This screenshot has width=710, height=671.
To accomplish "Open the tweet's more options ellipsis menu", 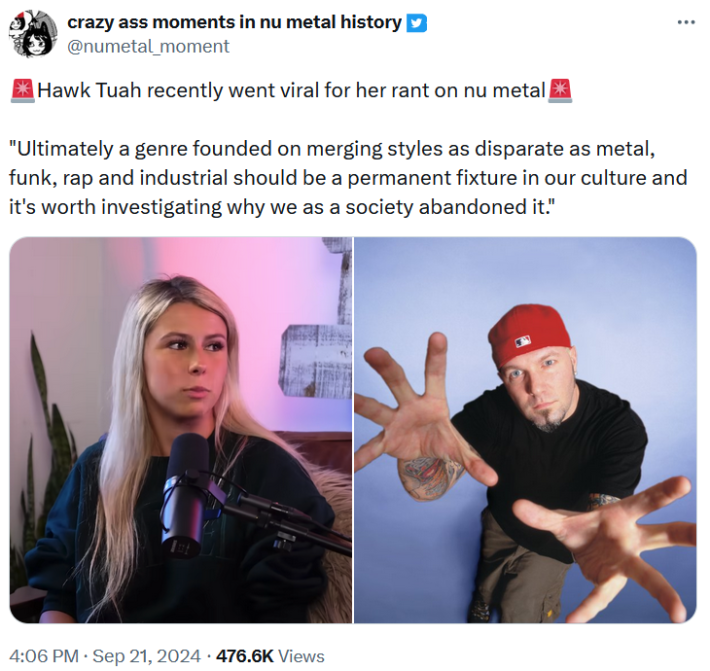I will pyautogui.click(x=686, y=23).
